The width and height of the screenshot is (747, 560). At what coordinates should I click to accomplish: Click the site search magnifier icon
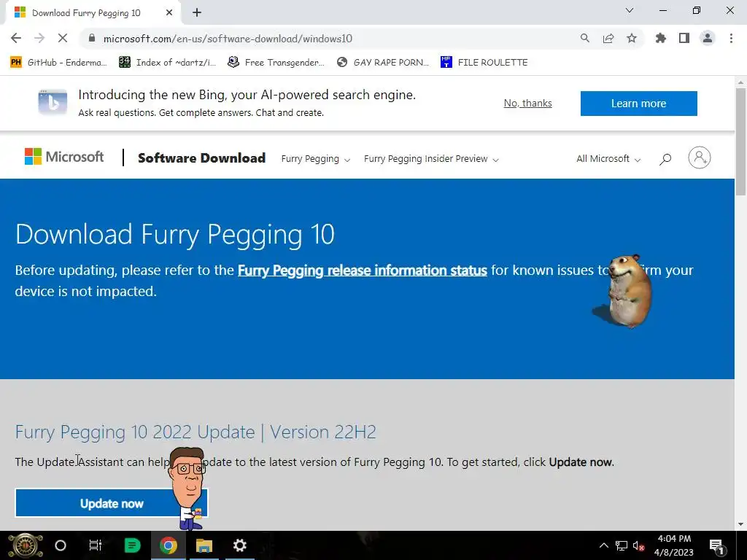pyautogui.click(x=665, y=159)
